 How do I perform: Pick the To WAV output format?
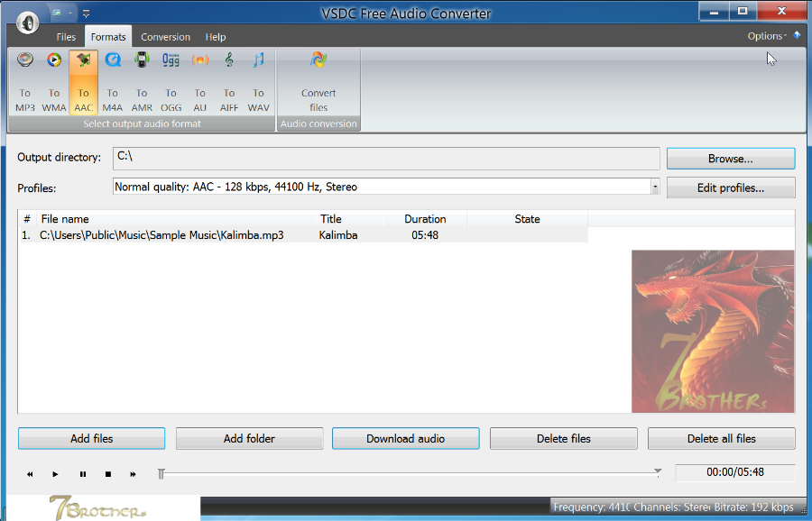pyautogui.click(x=258, y=82)
